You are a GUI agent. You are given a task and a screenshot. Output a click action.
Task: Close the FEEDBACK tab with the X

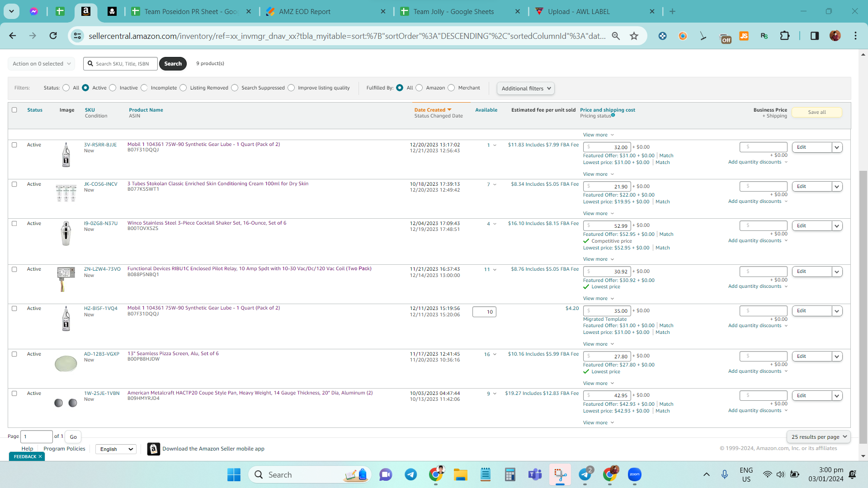pyautogui.click(x=40, y=456)
